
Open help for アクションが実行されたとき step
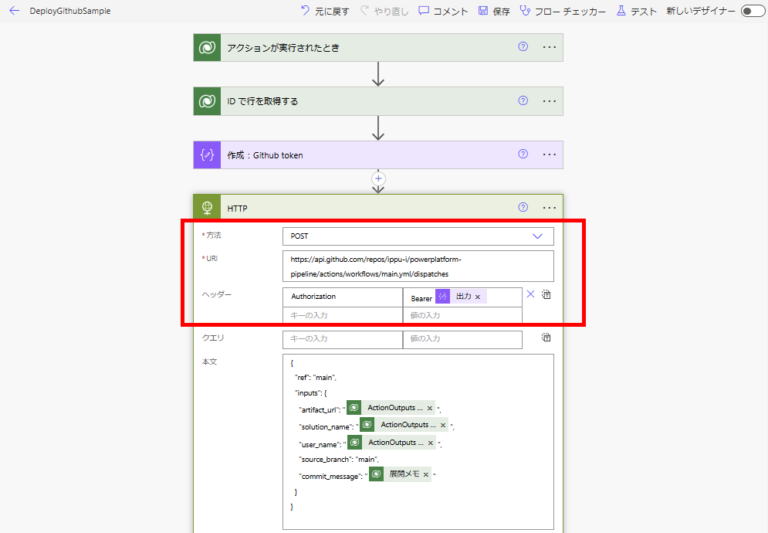(x=523, y=47)
